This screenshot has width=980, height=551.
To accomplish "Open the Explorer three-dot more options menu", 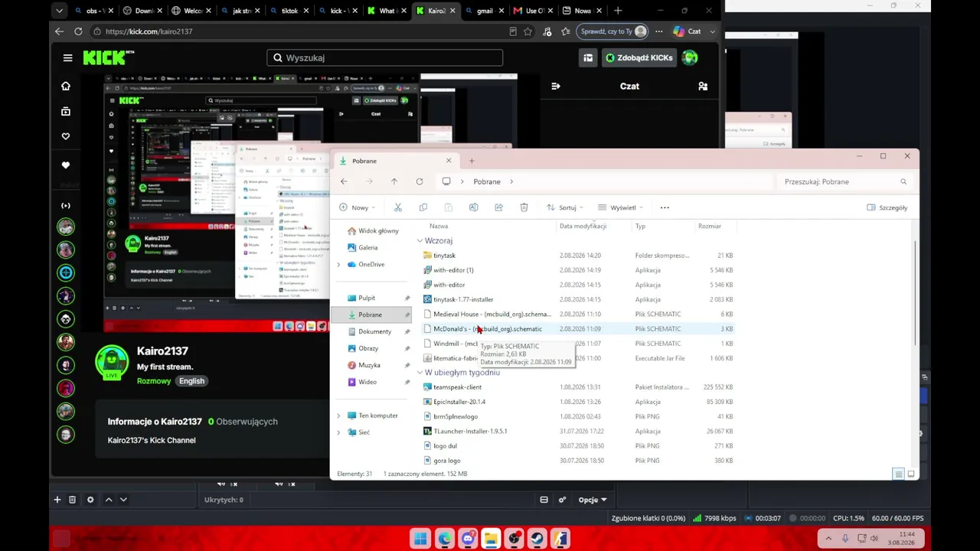I will click(665, 207).
